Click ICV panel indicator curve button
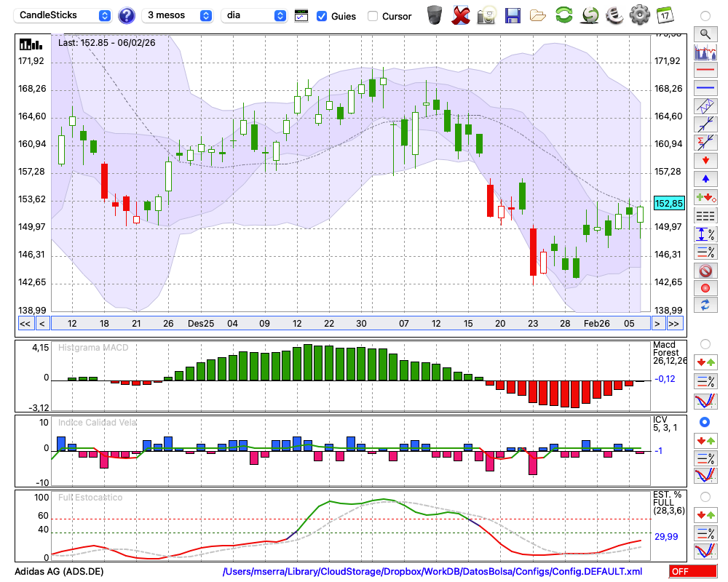The image size is (728, 582). pyautogui.click(x=705, y=476)
